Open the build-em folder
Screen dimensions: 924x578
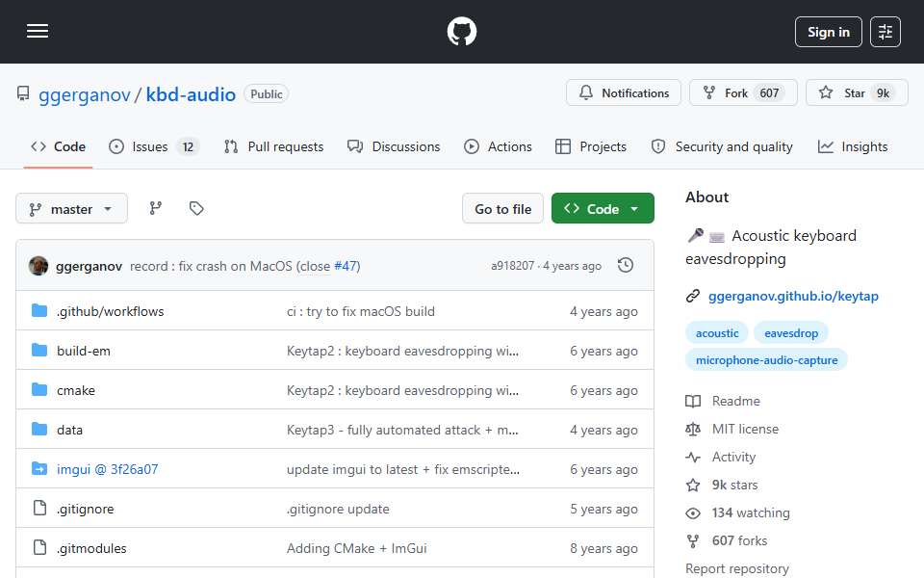pyautogui.click(x=83, y=351)
